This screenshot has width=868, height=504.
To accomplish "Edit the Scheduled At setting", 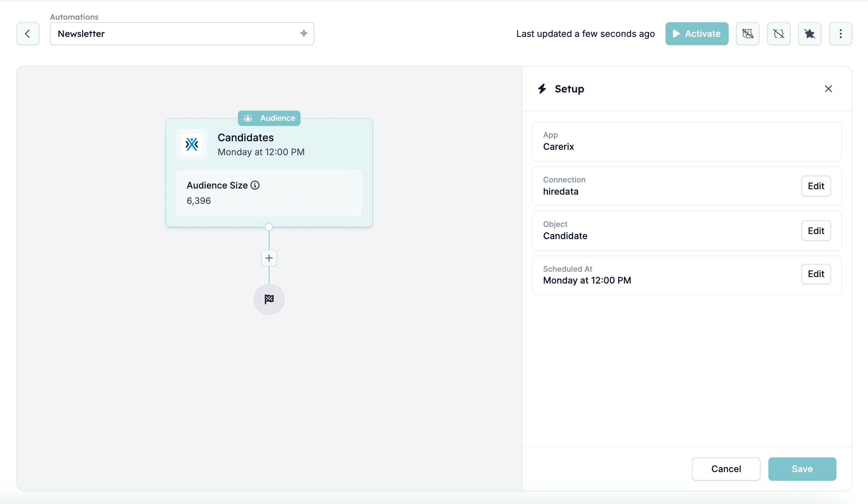I will (x=816, y=274).
